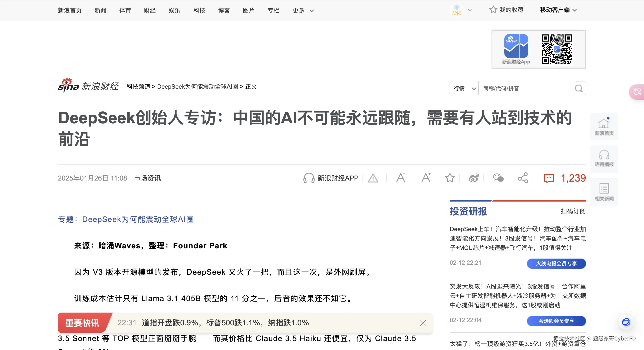Viewport: 644px width, 350px height.
Task: Click the share network icon
Action: 523,178
